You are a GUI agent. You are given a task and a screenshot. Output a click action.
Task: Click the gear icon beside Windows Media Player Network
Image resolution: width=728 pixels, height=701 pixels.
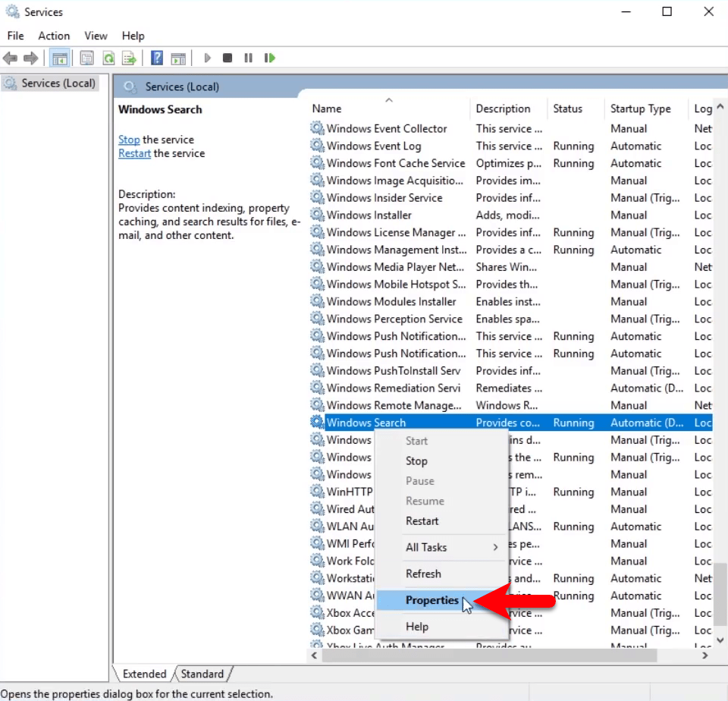pos(317,266)
